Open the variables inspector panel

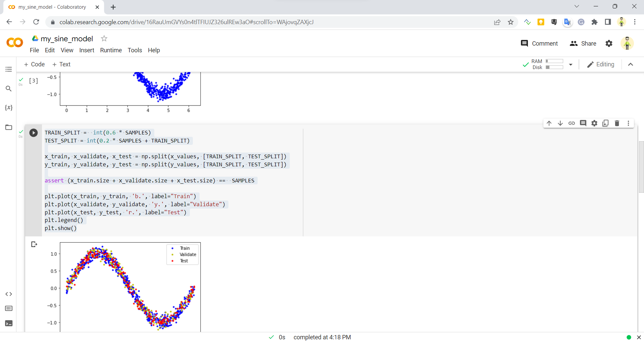coord(9,108)
